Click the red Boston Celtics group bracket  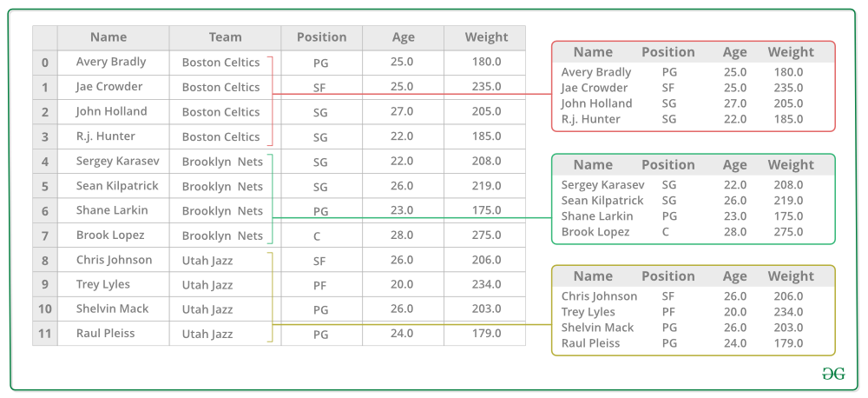(x=270, y=100)
